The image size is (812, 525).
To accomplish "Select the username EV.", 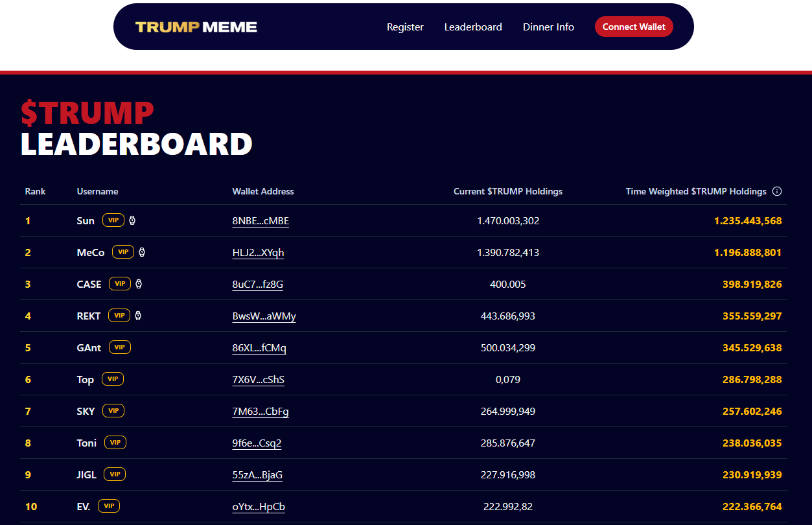I will [84, 506].
